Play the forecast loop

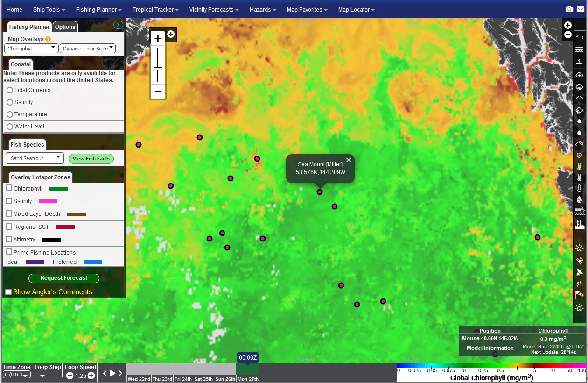pos(112,374)
